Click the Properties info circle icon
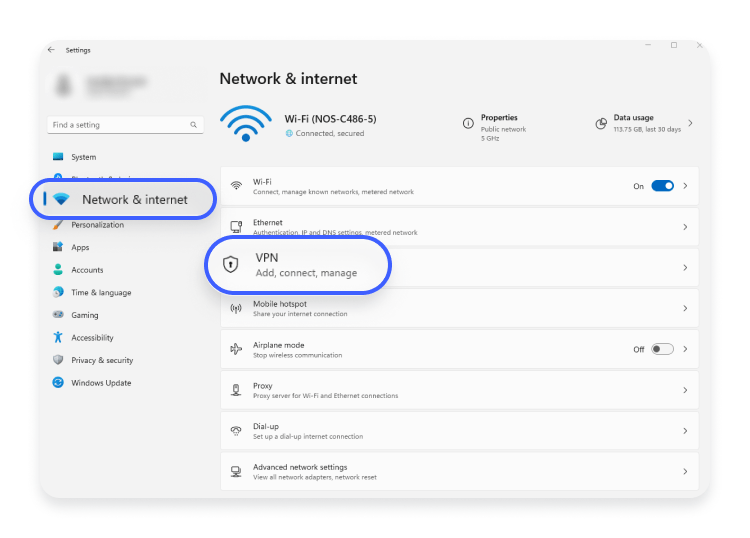 coord(468,123)
